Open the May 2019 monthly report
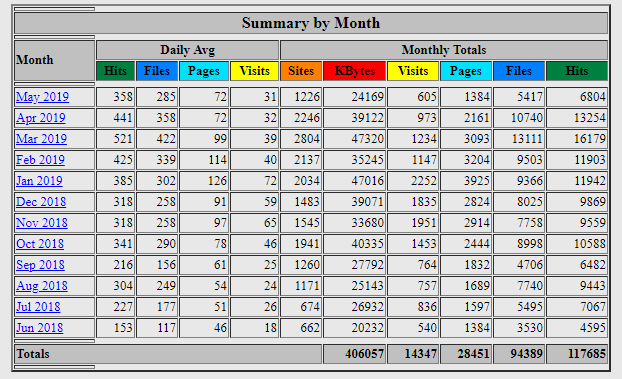 tap(42, 97)
